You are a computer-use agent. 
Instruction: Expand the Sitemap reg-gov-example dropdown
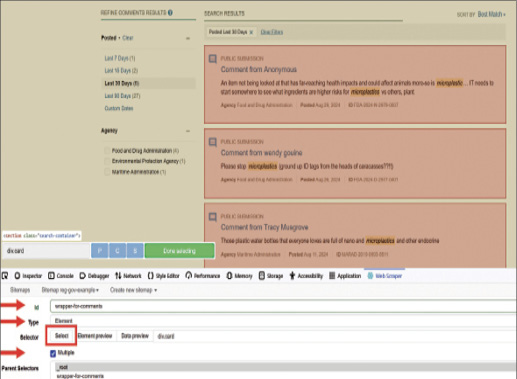(70, 290)
